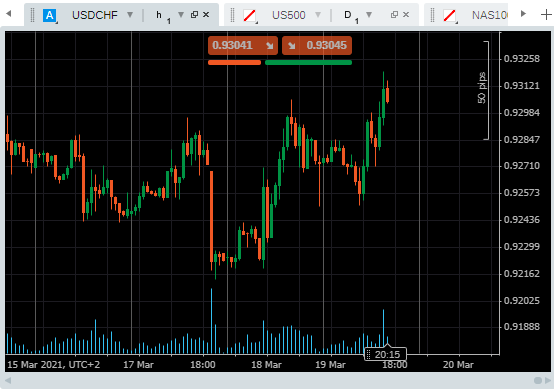Detach the USDCHF chart window
554x390 pixels.
(x=194, y=14)
